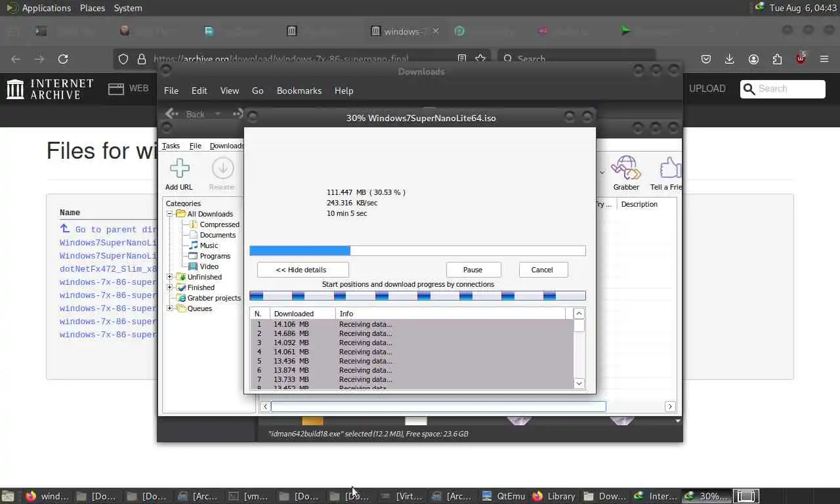Collapse the All Downloads tree node
The width and height of the screenshot is (840, 504).
point(169,214)
